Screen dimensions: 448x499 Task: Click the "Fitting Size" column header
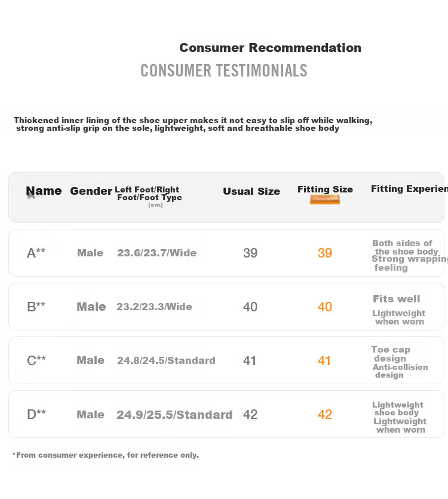click(x=325, y=189)
